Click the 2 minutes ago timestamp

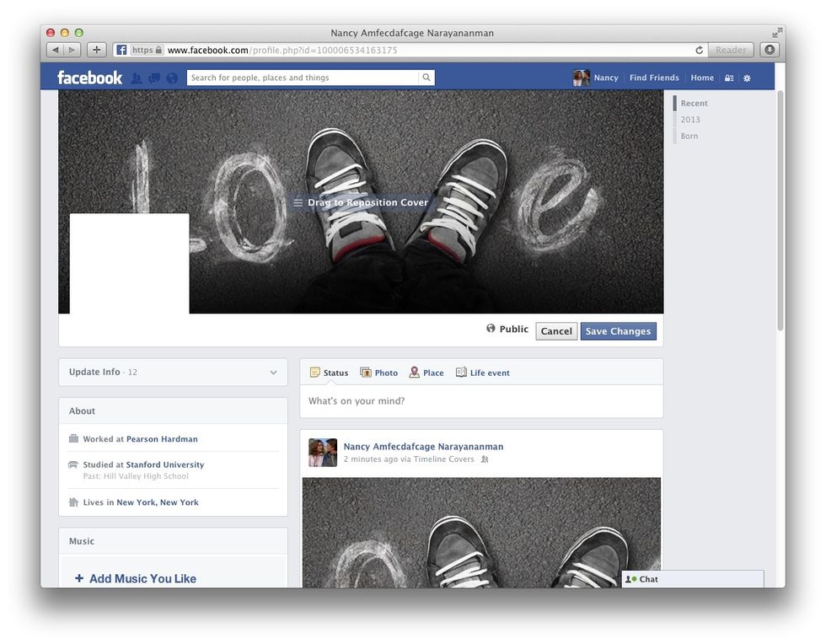pyautogui.click(x=370, y=459)
